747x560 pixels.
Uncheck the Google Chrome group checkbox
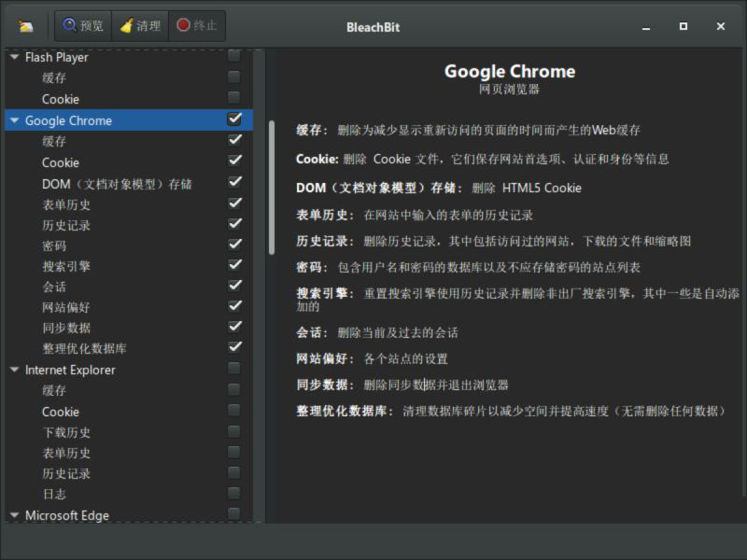point(234,119)
